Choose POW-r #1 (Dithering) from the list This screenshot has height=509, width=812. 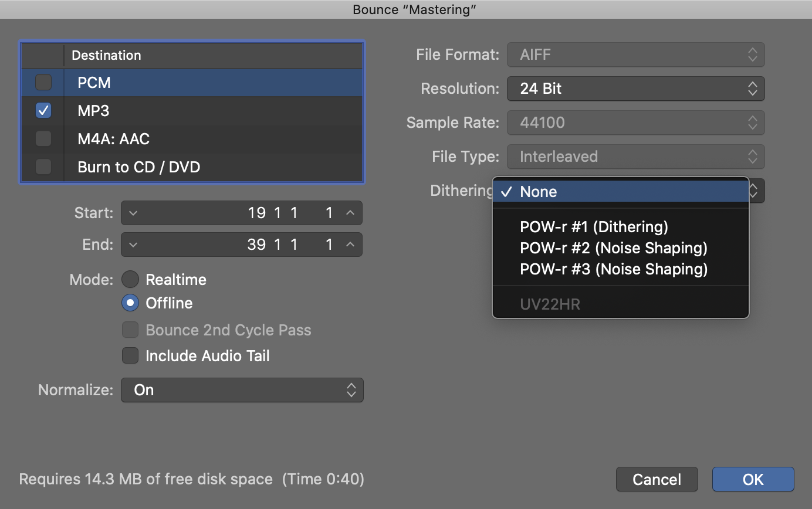[x=594, y=226]
